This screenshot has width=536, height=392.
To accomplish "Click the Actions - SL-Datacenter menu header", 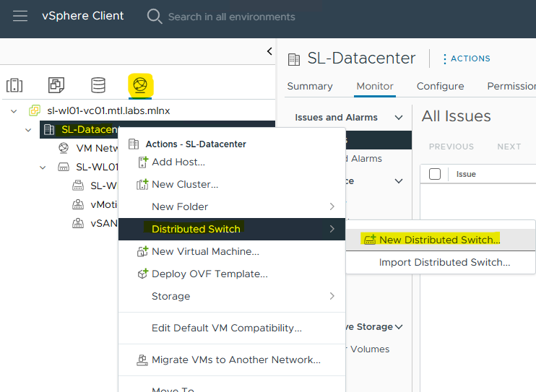I will (196, 144).
